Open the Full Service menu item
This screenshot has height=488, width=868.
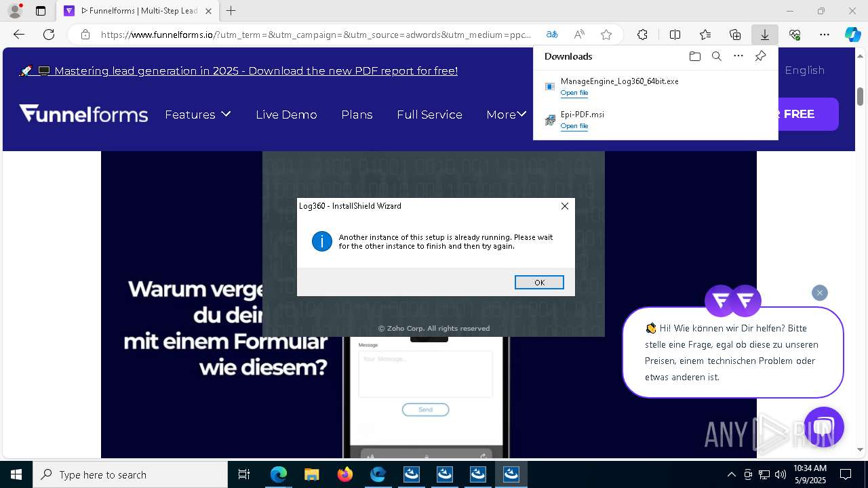[x=429, y=115]
